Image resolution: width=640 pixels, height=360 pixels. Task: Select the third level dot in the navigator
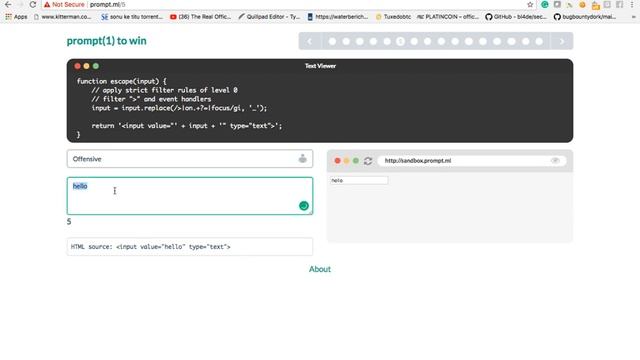click(360, 41)
